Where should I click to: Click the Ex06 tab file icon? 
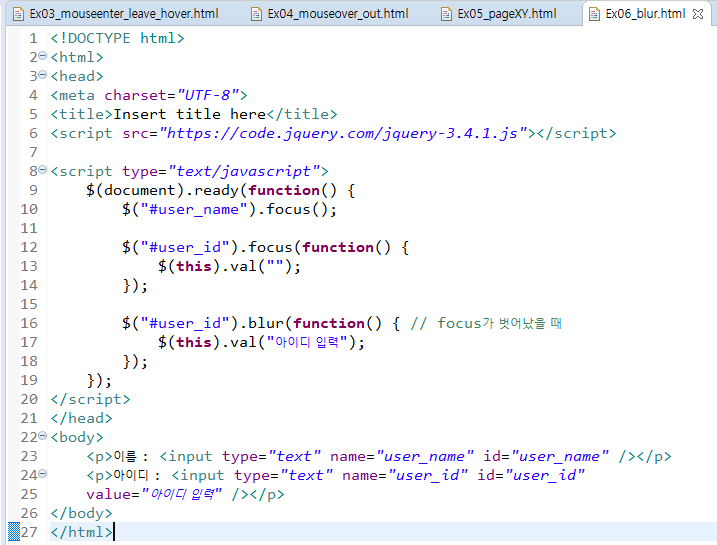(594, 14)
